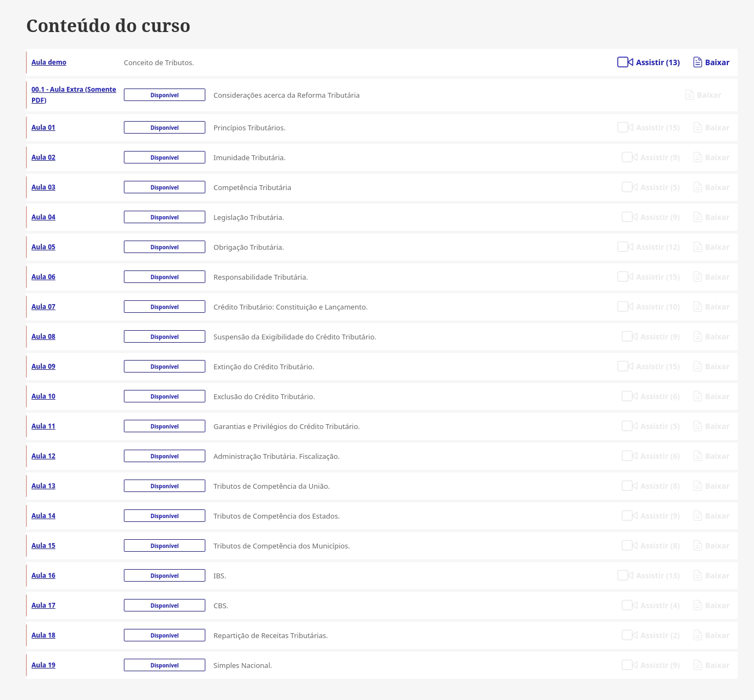This screenshot has width=754, height=700.
Task: Click the document download icon for Aula demo
Action: click(698, 62)
